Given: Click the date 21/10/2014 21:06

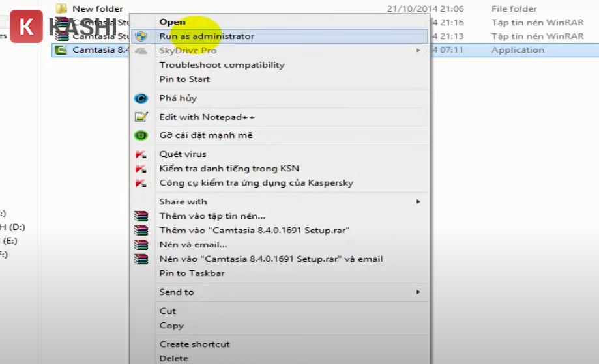Looking at the screenshot, I should [425, 8].
